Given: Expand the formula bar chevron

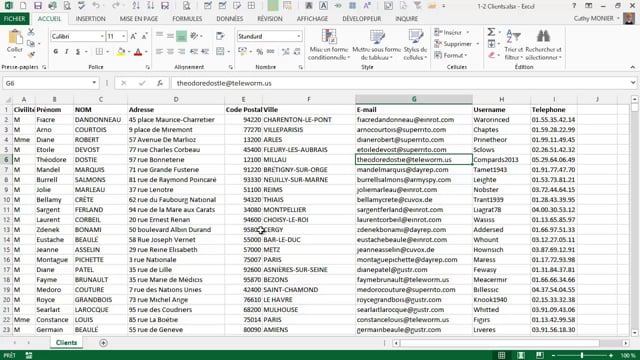Looking at the screenshot, I should point(633,83).
